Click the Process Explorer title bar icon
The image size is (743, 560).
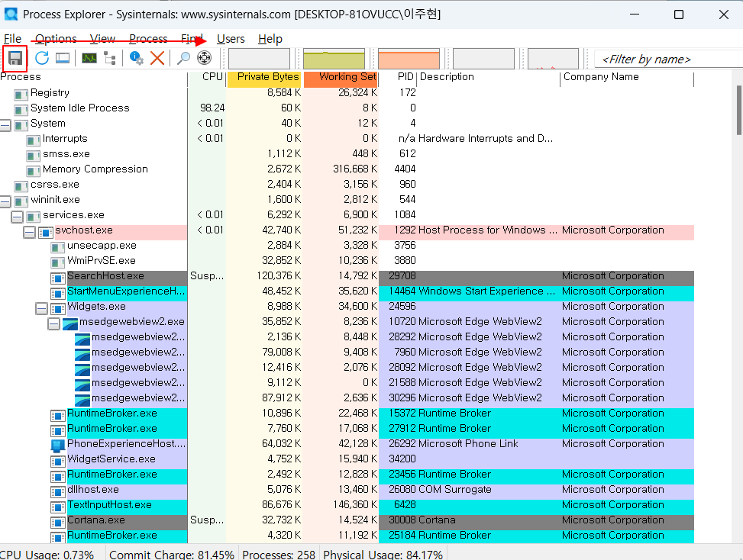(x=11, y=14)
